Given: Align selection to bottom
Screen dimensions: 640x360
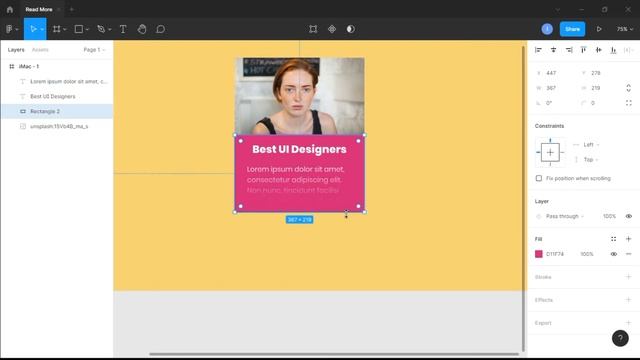Looking at the screenshot, I should (613, 50).
